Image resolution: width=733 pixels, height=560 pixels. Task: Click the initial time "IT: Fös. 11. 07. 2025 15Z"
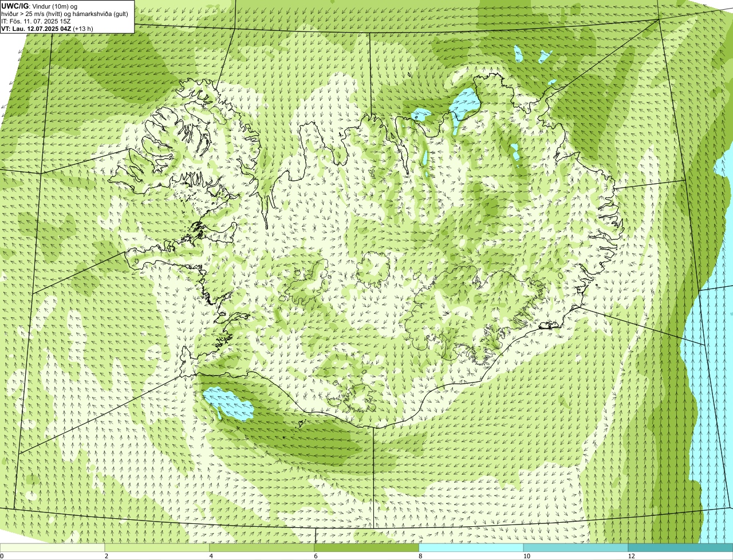tap(36, 21)
